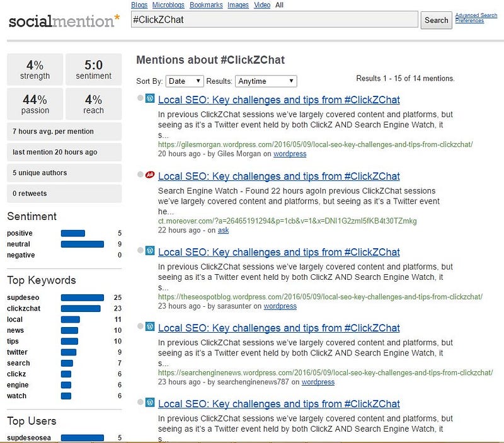Open the Results Anytime dropdown
This screenshot has width=504, height=443.
point(266,81)
